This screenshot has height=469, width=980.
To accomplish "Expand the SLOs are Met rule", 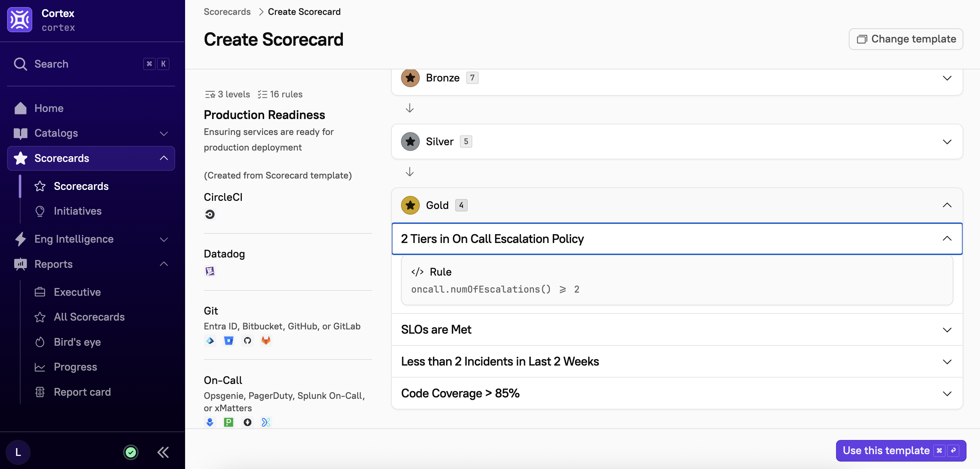I will tap(947, 329).
